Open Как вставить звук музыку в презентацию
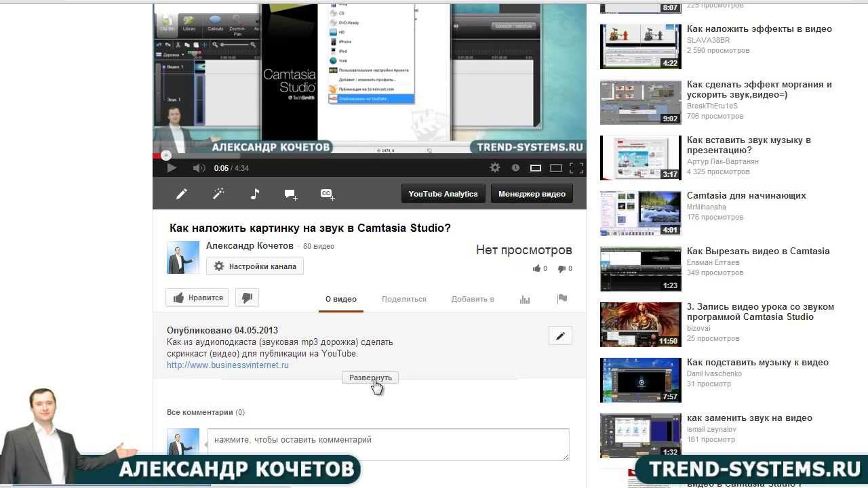This screenshot has height=488, width=868. click(x=749, y=145)
